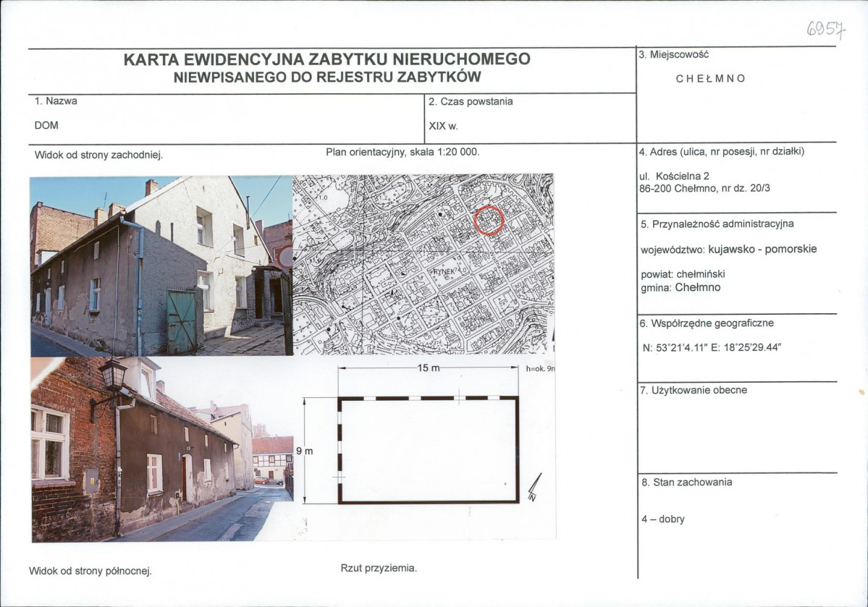868x607 pixels.
Task: Click the '7. Użytkowanie obecne' label
Action: [693, 391]
